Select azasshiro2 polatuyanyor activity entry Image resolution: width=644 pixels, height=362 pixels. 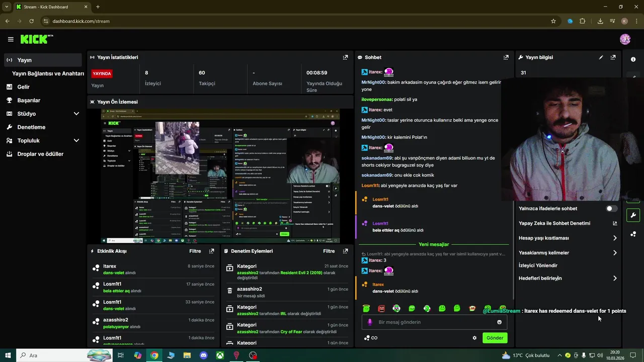coord(153,323)
